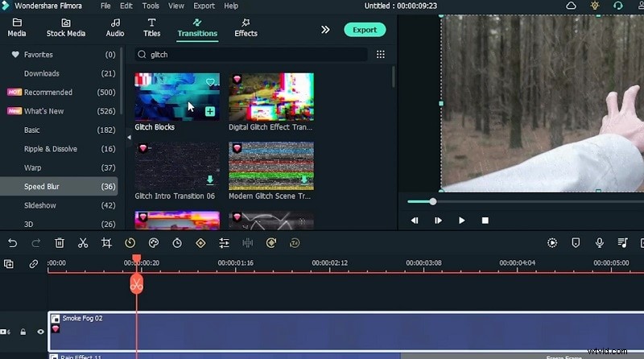Click the Export button
Viewport: 644px width, 359px height.
pyautogui.click(x=365, y=30)
